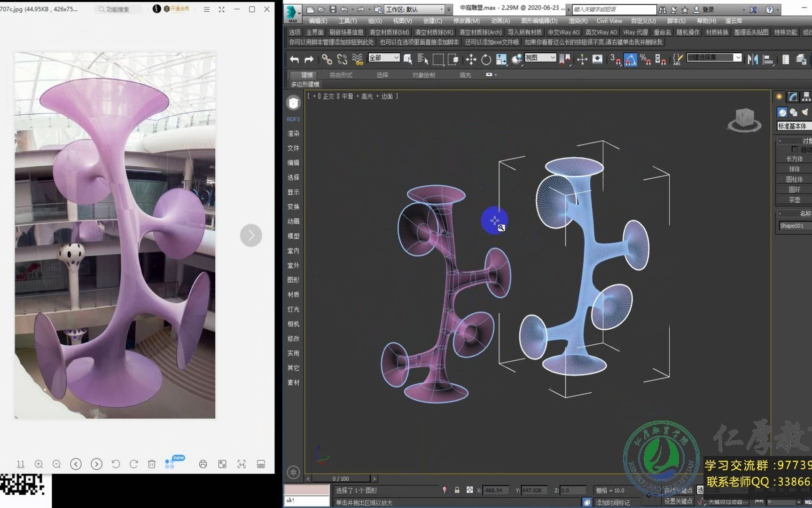Click the New Scene icon in title bar
Image resolution: width=812 pixels, height=508 pixels.
(310, 9)
